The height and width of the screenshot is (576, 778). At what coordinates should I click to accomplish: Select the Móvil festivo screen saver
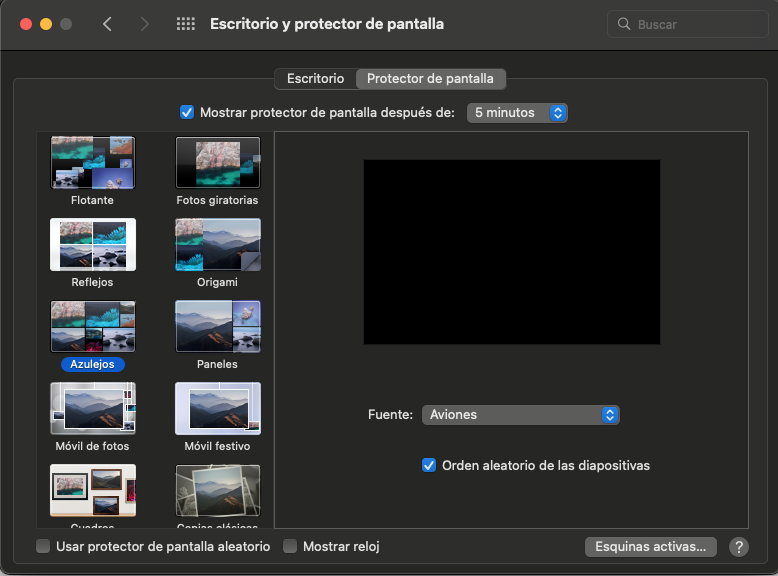tap(217, 408)
